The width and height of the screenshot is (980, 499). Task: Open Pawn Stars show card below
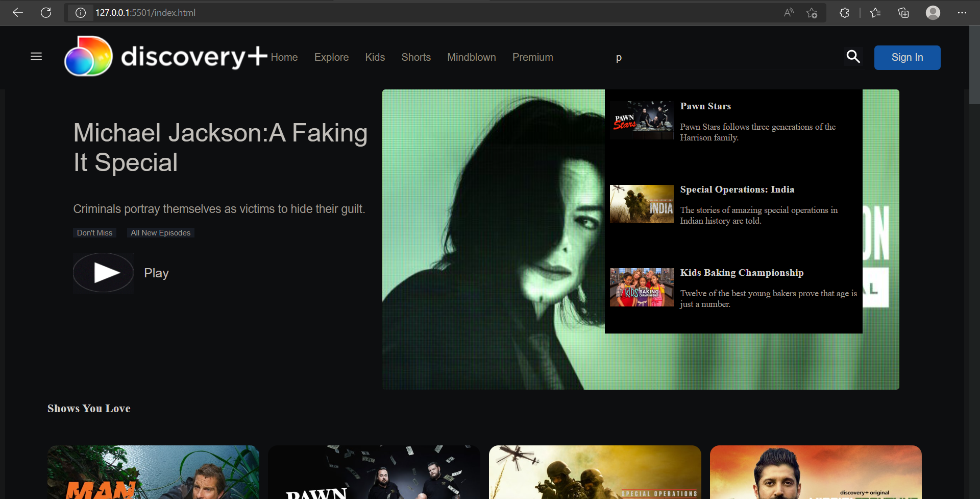(374, 472)
